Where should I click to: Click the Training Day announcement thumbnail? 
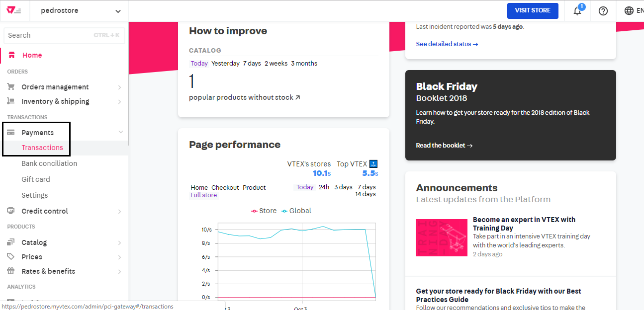pos(442,237)
